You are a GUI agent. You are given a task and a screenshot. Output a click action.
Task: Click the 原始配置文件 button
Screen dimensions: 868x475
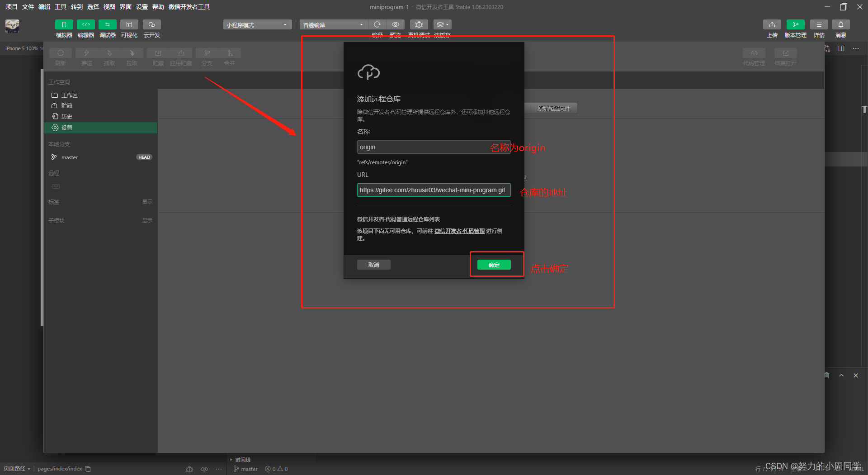pyautogui.click(x=553, y=108)
